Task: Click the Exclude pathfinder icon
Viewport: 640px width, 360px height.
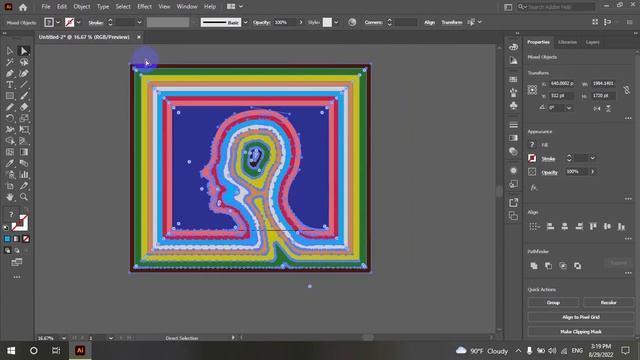Action: click(x=578, y=266)
